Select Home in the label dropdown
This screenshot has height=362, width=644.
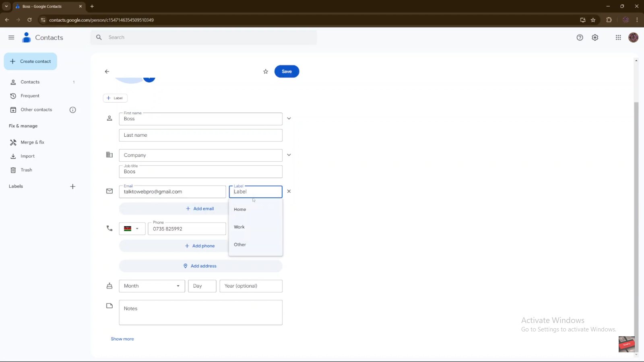[x=256, y=210]
